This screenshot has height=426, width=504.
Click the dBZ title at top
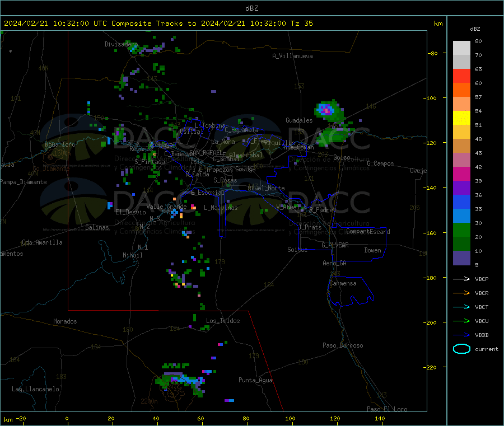click(x=251, y=8)
